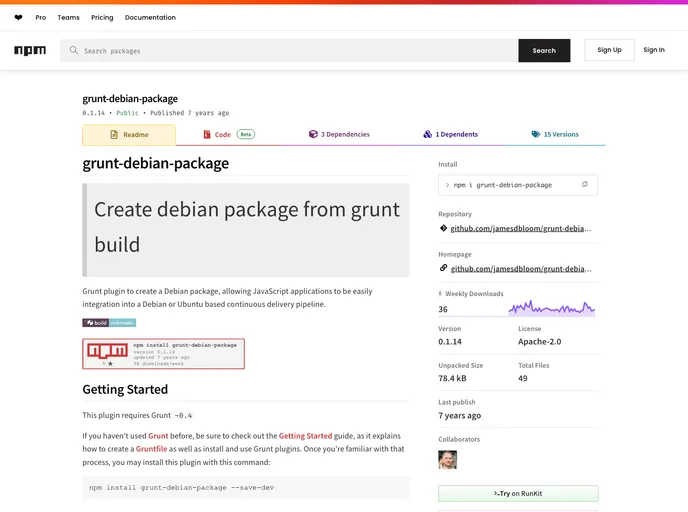
Task: Click the Sign Up button
Action: 609,50
